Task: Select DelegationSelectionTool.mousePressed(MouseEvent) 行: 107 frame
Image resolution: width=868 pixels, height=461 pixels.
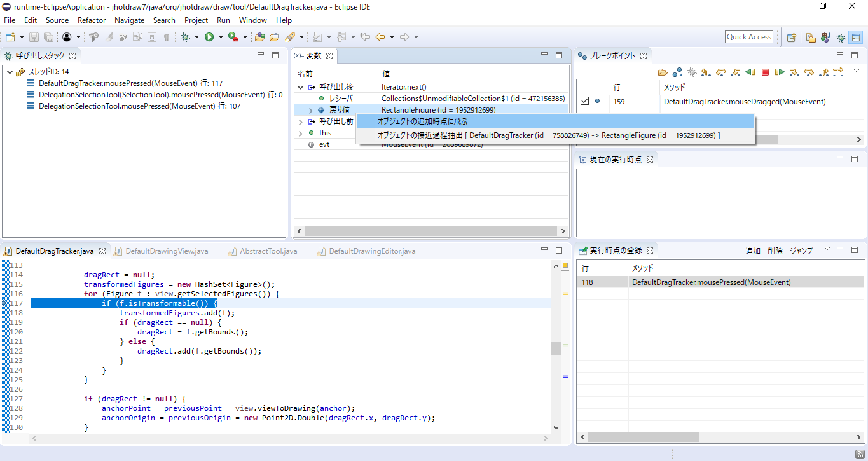Action: coord(133,106)
